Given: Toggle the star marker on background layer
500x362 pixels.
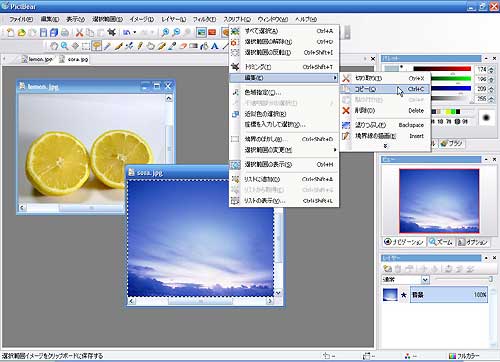Looking at the screenshot, I should tap(404, 295).
